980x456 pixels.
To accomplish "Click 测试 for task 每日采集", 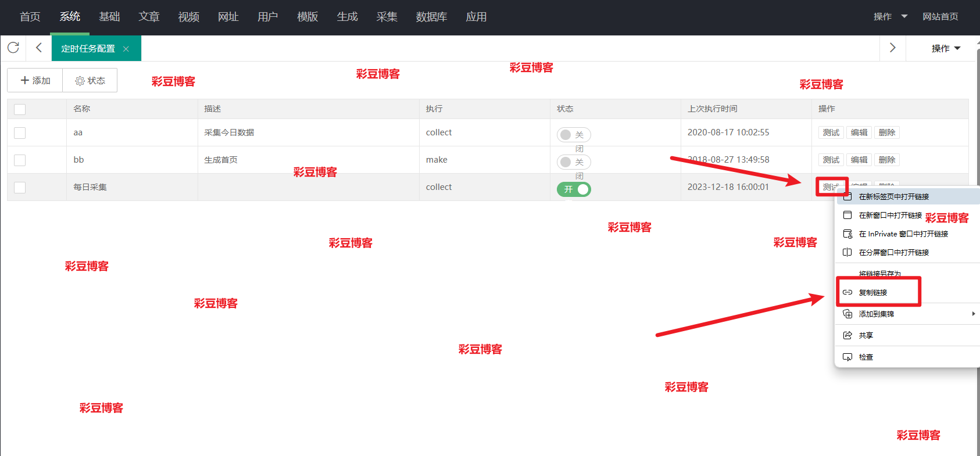I will click(831, 187).
